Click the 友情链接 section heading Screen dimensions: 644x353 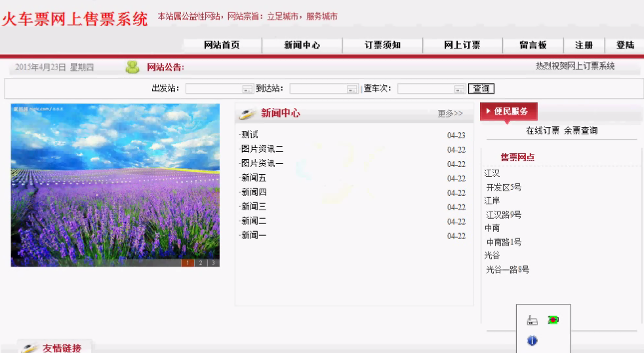click(x=62, y=348)
